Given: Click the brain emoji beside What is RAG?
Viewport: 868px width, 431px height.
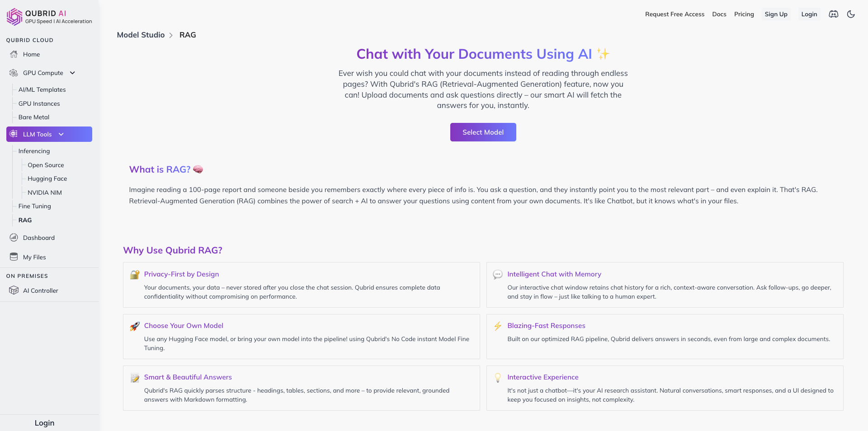Looking at the screenshot, I should pyautogui.click(x=198, y=169).
